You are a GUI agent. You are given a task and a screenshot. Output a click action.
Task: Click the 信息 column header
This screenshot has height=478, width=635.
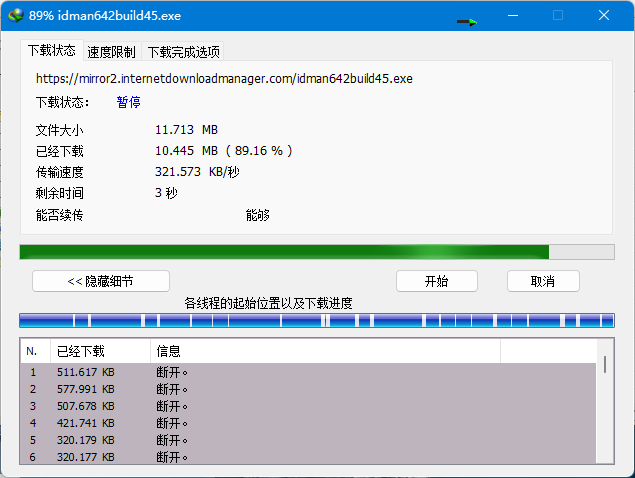(x=326, y=351)
